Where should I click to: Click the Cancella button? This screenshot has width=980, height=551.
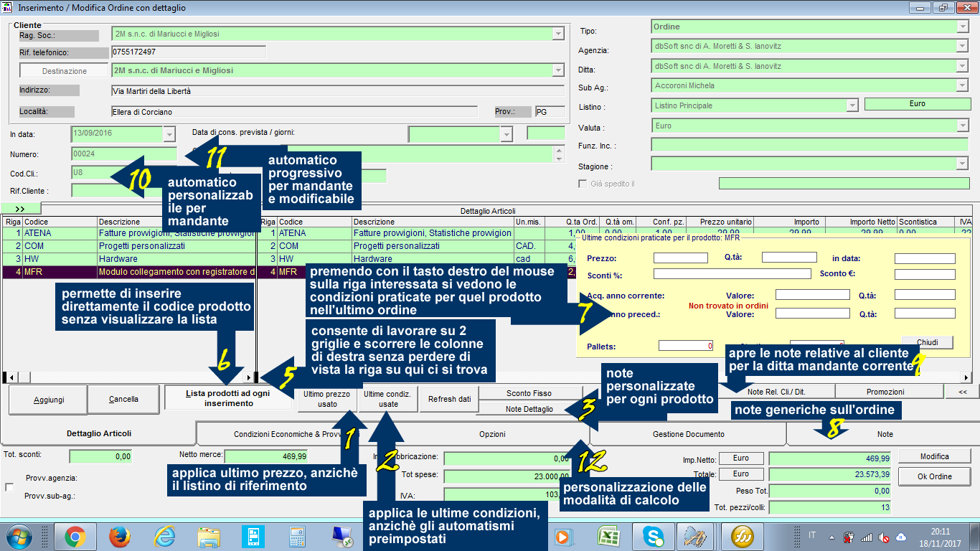point(124,400)
